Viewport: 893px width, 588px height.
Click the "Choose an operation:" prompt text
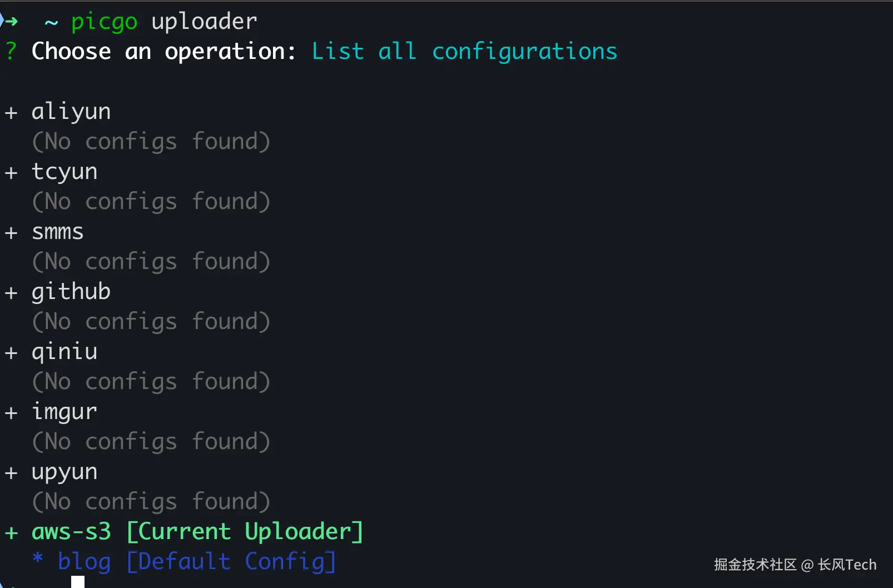163,51
